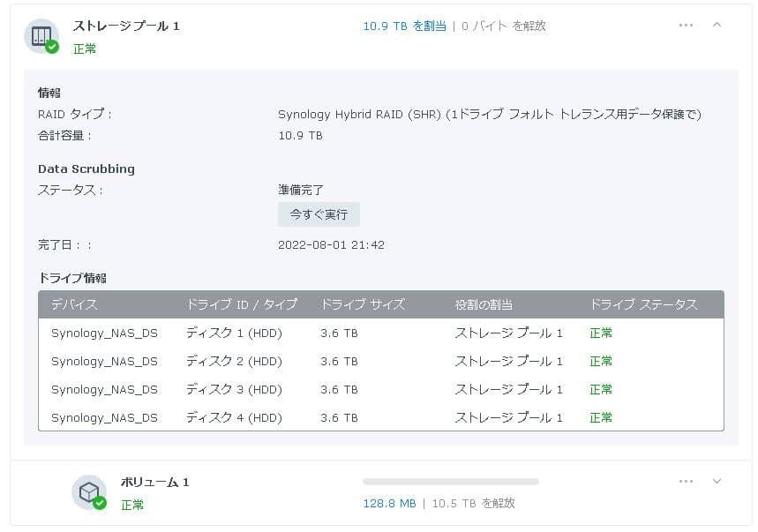Viewport: 758px width, 532px height.
Task: Click the ドライブ ステータス column header
Action: [645, 304]
